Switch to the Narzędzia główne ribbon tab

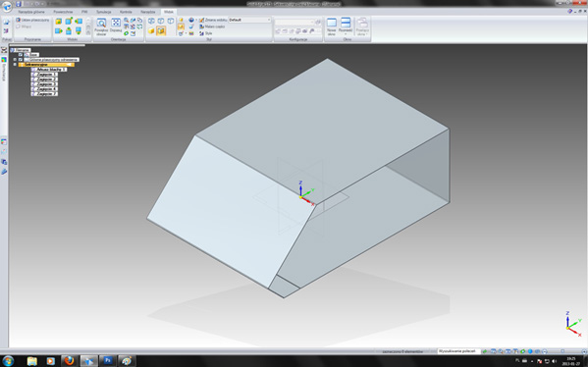pos(31,12)
